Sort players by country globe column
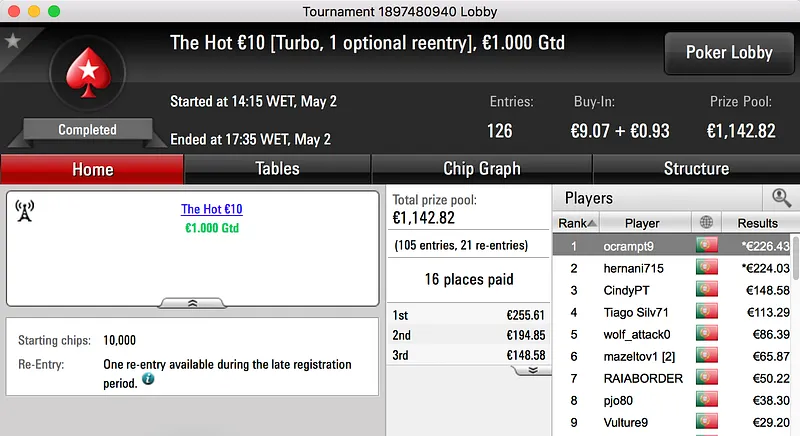The width and height of the screenshot is (800, 436). [706, 223]
